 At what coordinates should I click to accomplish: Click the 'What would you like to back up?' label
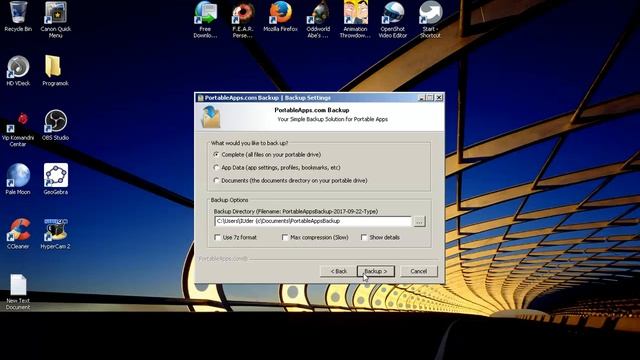(x=249, y=143)
